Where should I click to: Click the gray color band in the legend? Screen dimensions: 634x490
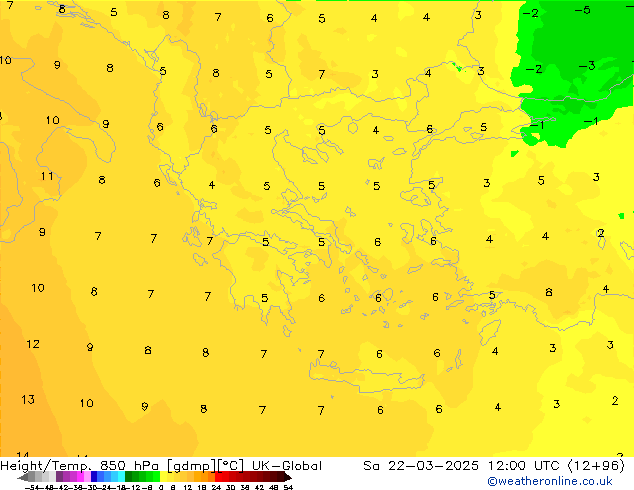coord(32,477)
